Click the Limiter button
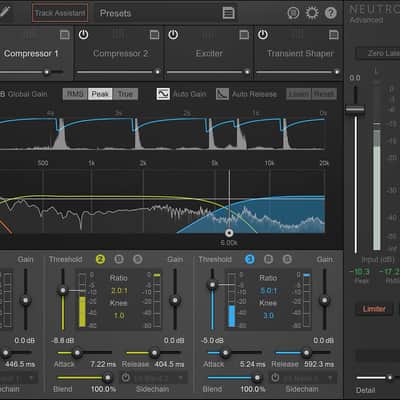The width and height of the screenshot is (400, 400). tap(374, 309)
